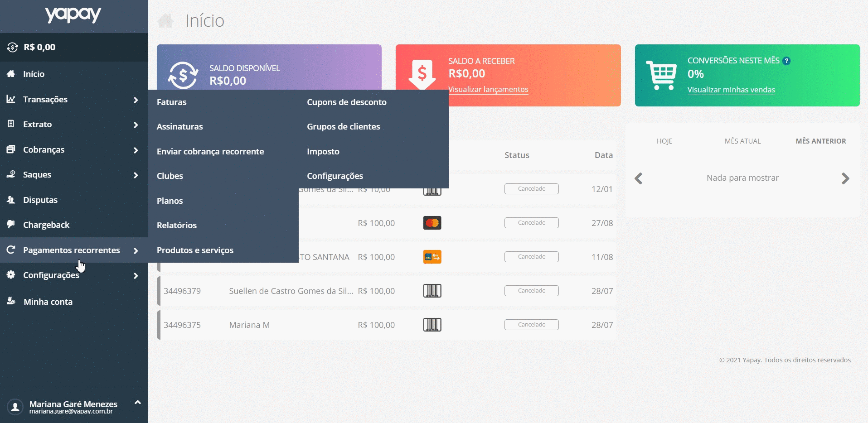Expand the Transações submenu arrow
This screenshot has height=423, width=868.
(136, 100)
